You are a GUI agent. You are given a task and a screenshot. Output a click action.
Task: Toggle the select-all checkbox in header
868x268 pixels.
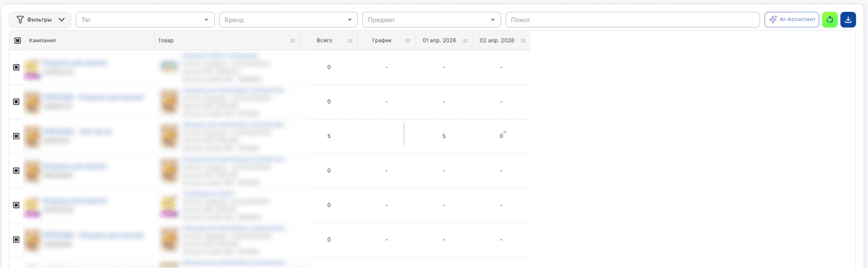coord(18,41)
